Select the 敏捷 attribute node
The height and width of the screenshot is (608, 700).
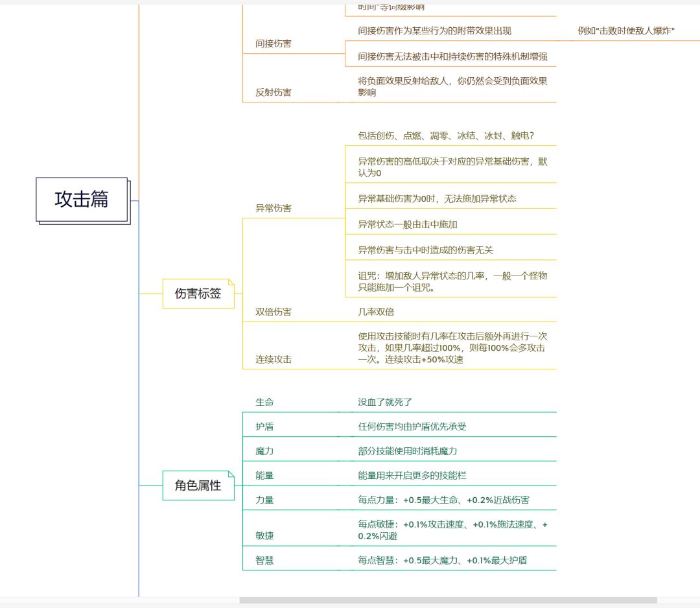pos(265,536)
